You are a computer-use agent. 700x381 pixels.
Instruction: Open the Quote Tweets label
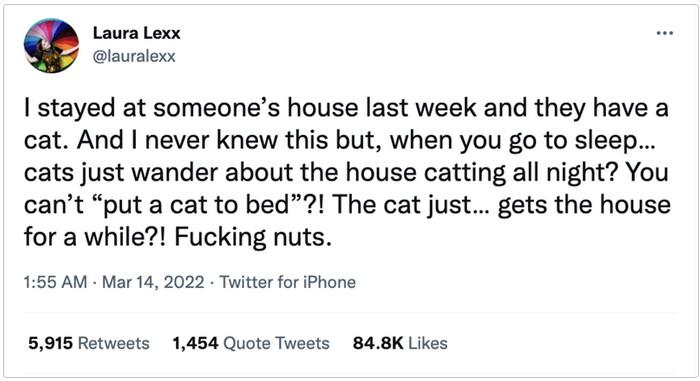click(x=276, y=343)
